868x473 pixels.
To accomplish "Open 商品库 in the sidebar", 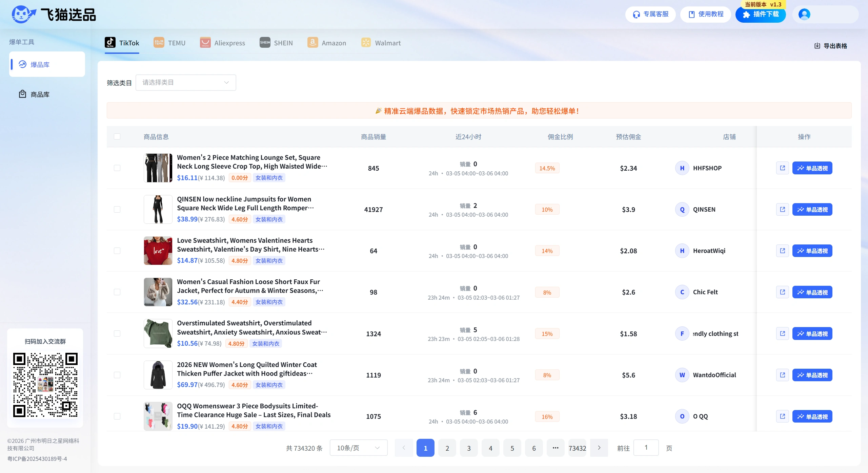I will click(x=40, y=94).
